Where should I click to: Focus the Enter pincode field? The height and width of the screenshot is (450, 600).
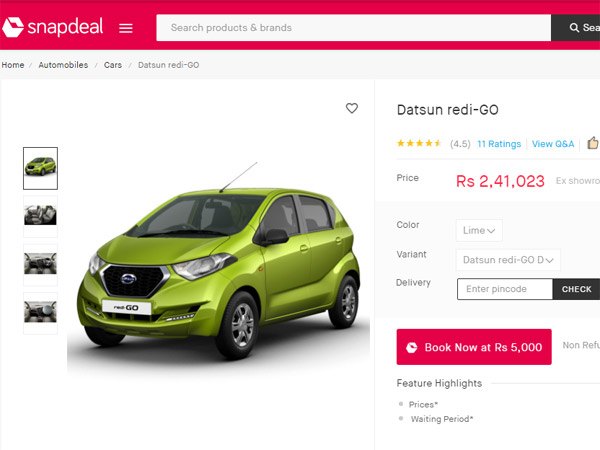click(x=505, y=289)
